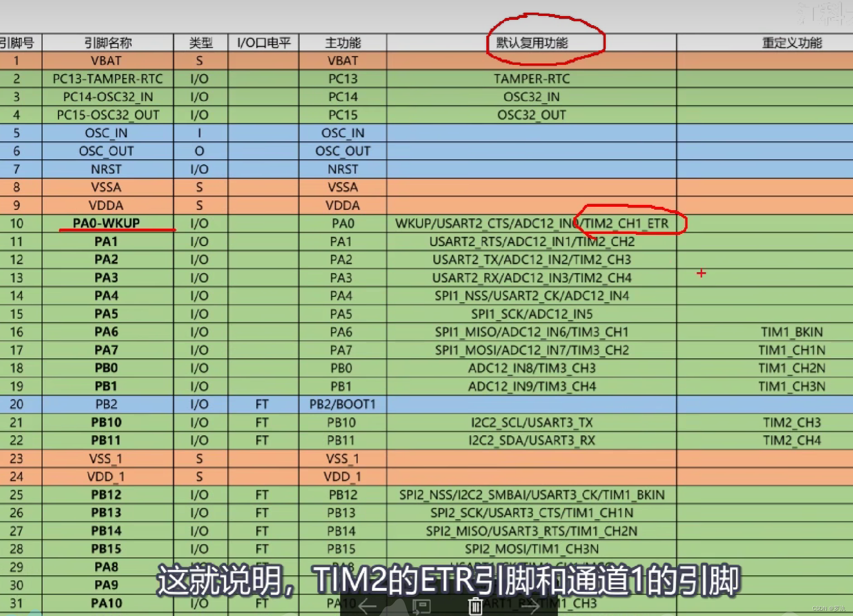Click the TIM1_BKIN remap cell for PA6

click(792, 332)
